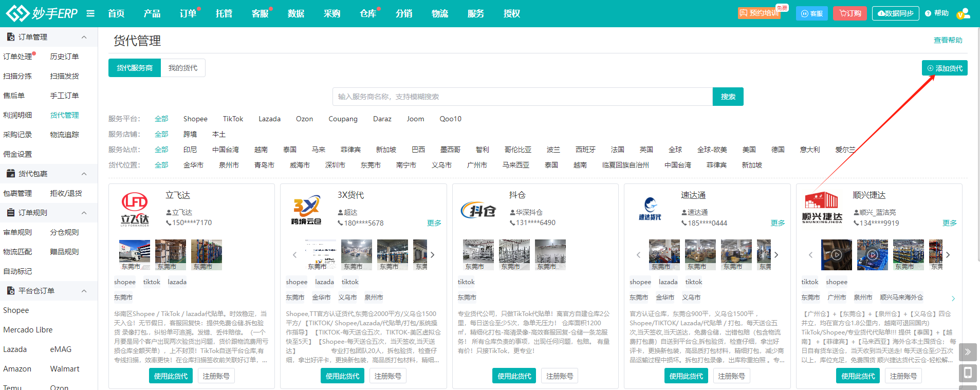Filter location by 义乌市
This screenshot has width=980, height=390.
point(441,165)
